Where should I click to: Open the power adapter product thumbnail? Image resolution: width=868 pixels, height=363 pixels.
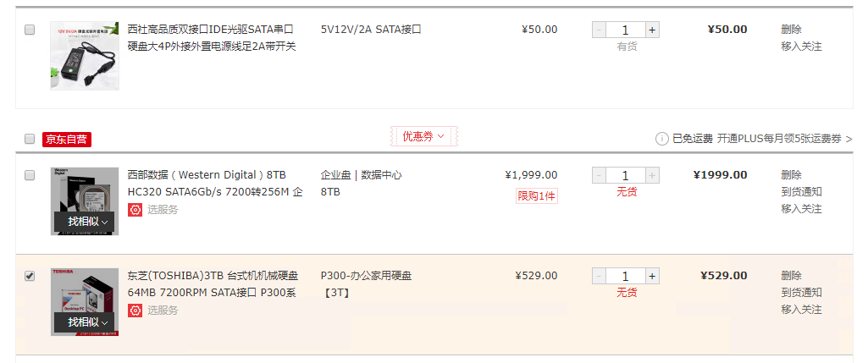(85, 56)
